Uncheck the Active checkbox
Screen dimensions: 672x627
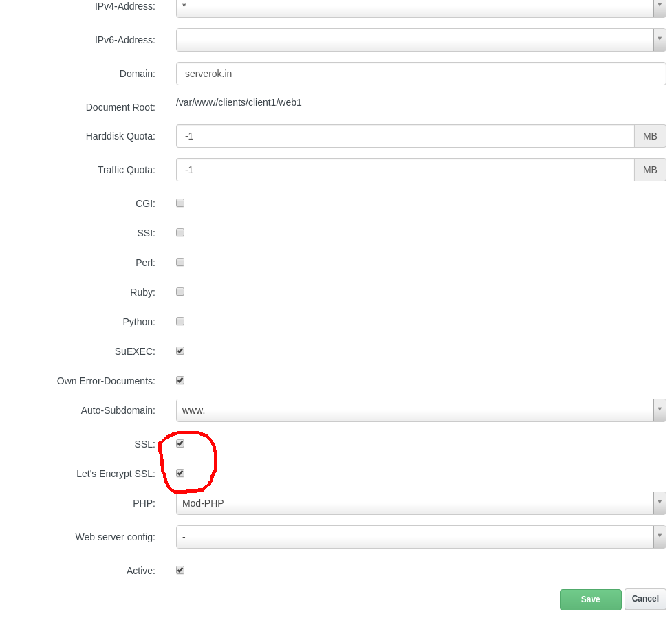click(180, 570)
